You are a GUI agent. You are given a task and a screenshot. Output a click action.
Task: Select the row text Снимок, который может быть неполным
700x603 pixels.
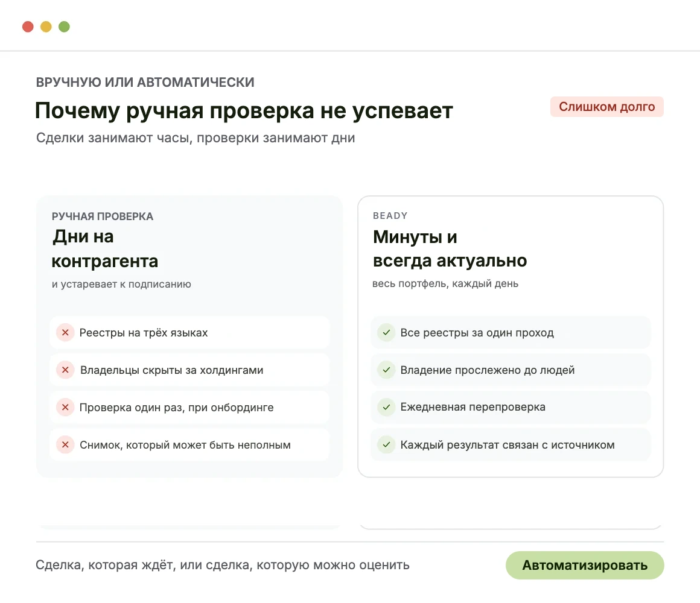[185, 445]
